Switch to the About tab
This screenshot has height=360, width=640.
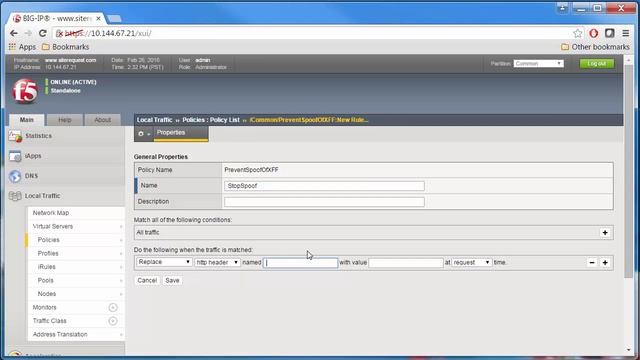coord(102,120)
